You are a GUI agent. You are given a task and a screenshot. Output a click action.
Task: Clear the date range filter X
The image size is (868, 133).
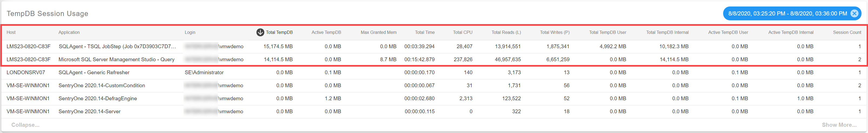[x=854, y=14]
